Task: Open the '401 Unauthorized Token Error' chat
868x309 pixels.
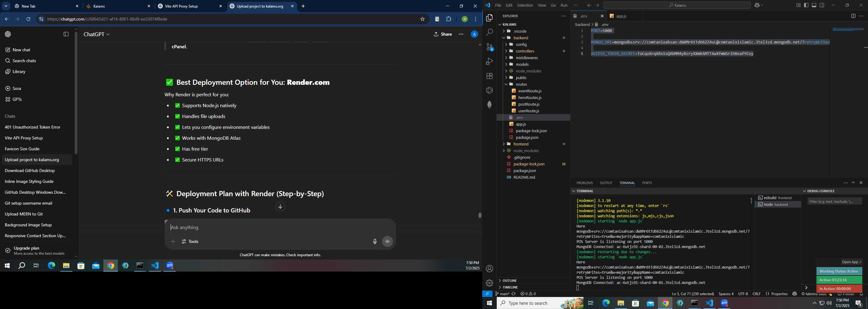Action: click(x=33, y=127)
